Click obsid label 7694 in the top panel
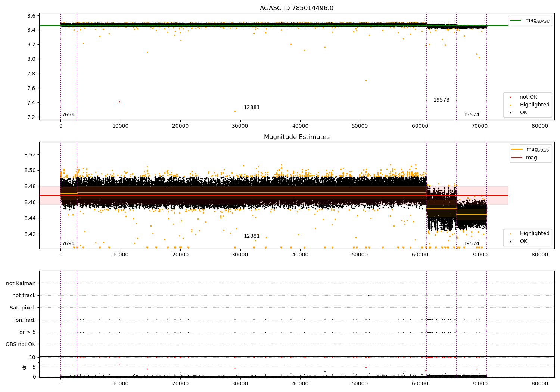Image resolution: width=560 pixels, height=392 pixels. 68,115
